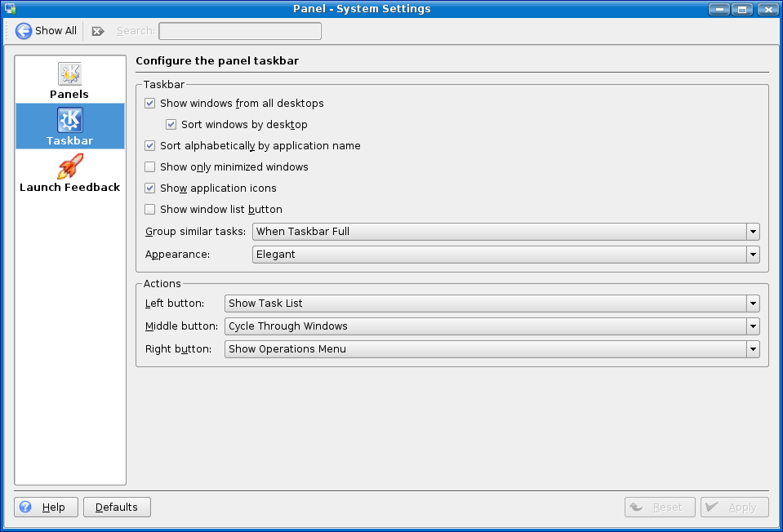Click the Show All back arrow icon

[x=24, y=31]
